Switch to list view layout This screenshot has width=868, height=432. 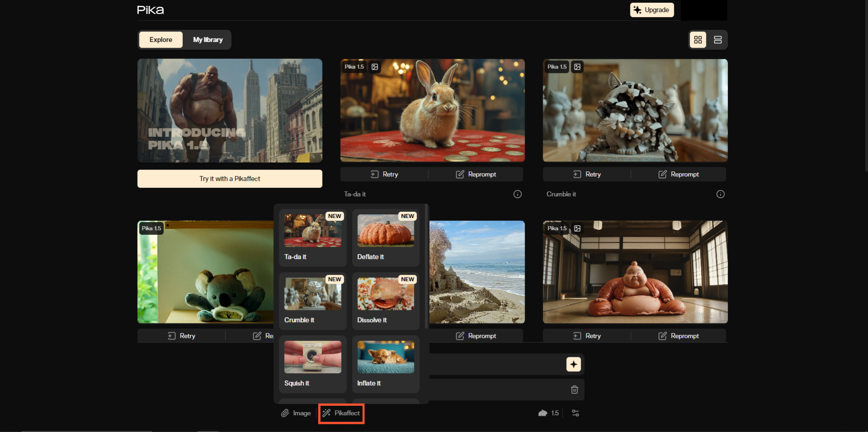pyautogui.click(x=717, y=40)
